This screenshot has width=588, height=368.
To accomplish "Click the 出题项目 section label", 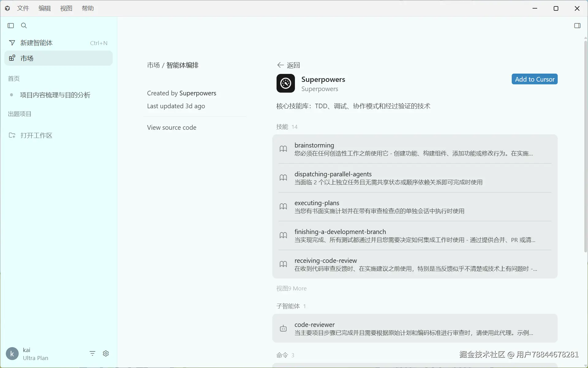I will click(x=20, y=114).
